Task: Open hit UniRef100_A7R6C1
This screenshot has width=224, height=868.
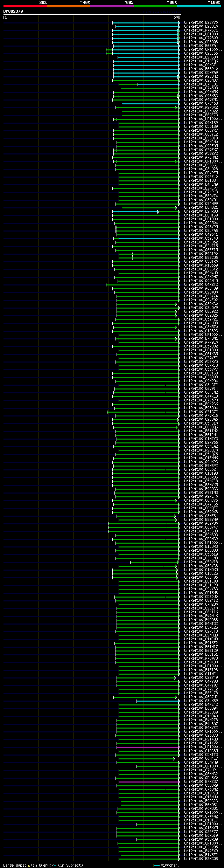Action: click(x=201, y=30)
